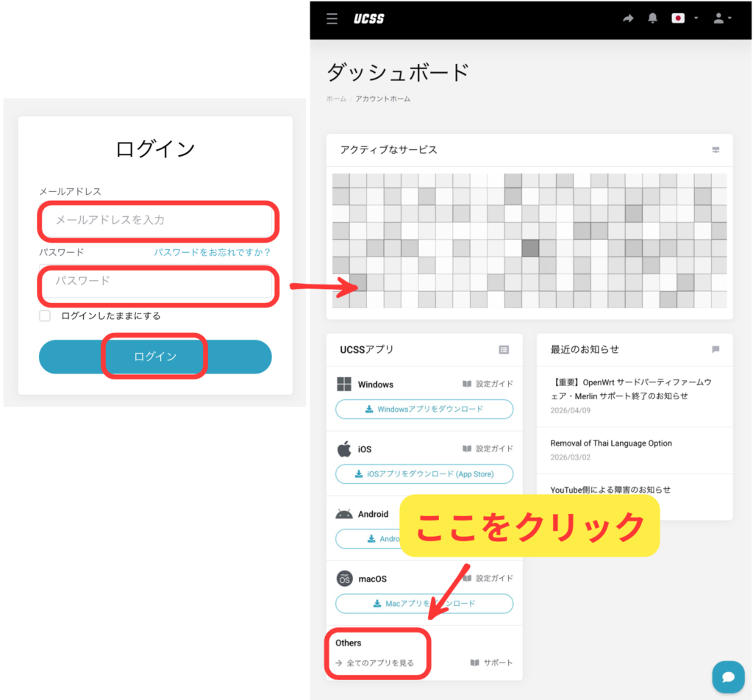Screen dimensions: 753x700
Task: Open the hamburger menu in UCSS header
Action: click(332, 18)
